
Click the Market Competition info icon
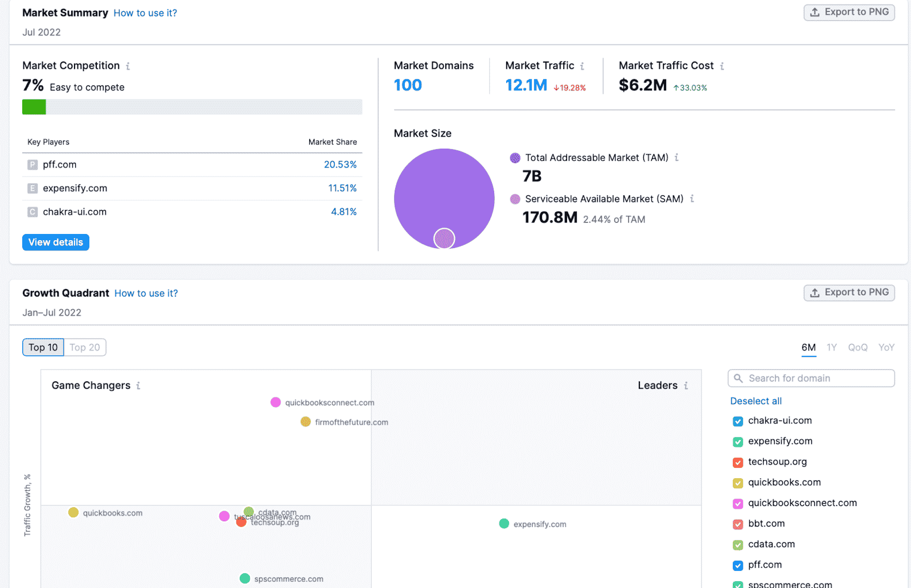point(128,66)
